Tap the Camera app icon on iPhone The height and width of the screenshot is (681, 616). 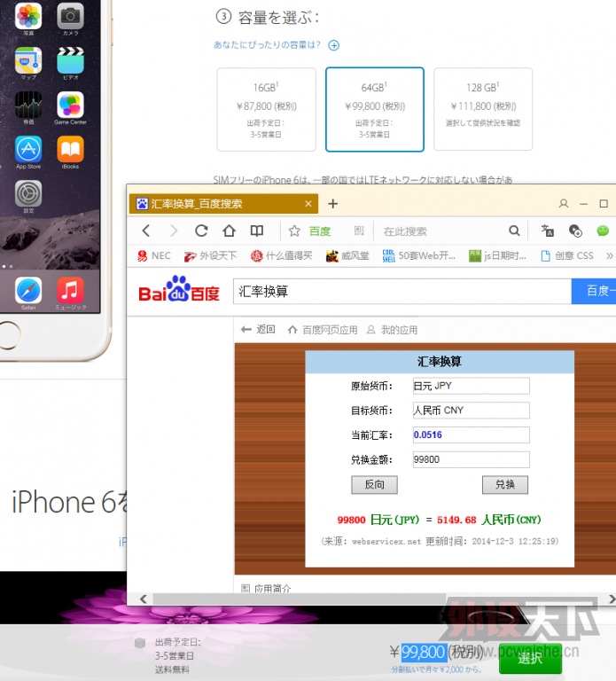click(70, 16)
